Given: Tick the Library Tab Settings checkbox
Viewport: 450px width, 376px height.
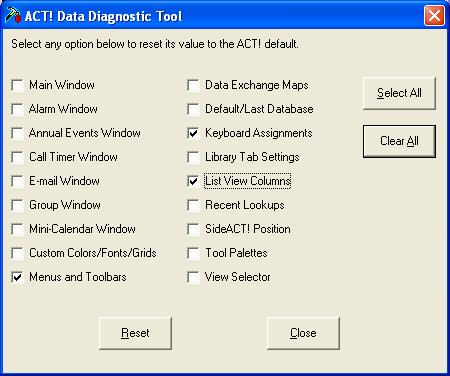Looking at the screenshot, I should [x=193, y=157].
